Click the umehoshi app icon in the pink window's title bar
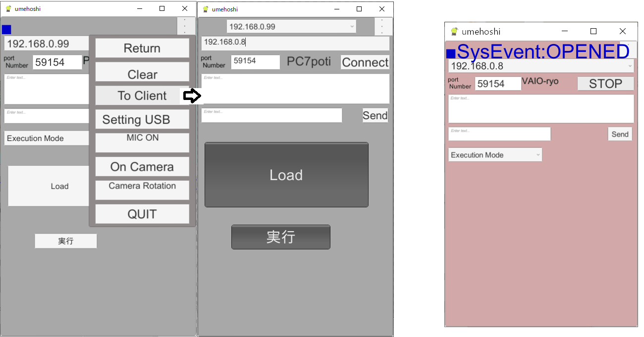This screenshot has height=337, width=644. point(454,32)
